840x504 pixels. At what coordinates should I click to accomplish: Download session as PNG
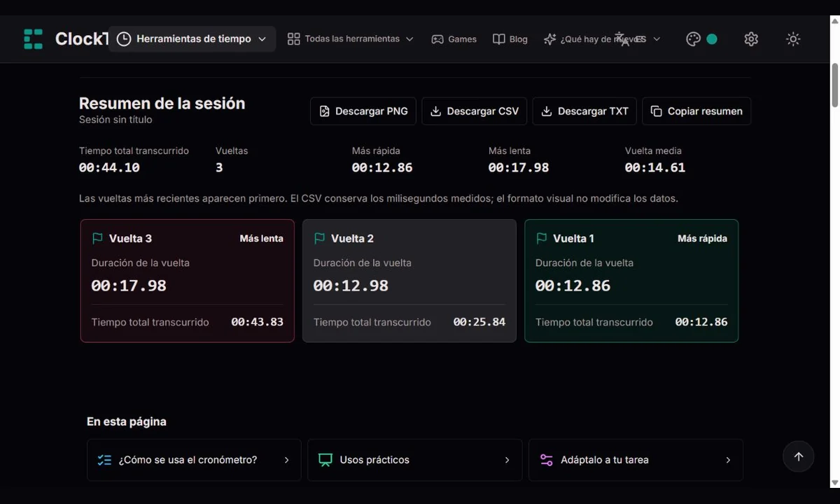(363, 111)
